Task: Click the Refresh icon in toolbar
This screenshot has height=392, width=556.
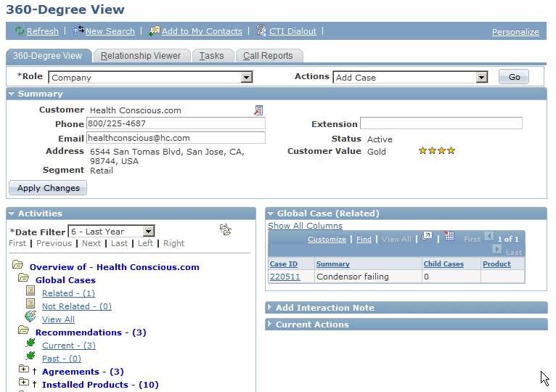Action: click(x=20, y=31)
